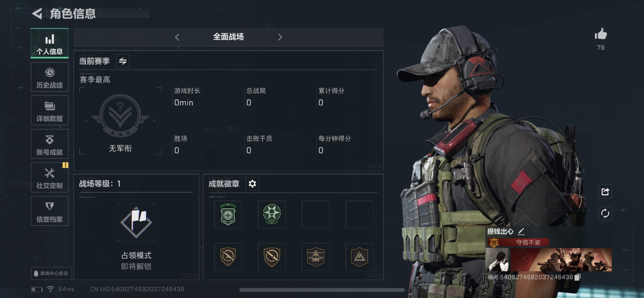This screenshot has width=644, height=298.
Task: Rotate character with the refresh icon
Action: [605, 213]
